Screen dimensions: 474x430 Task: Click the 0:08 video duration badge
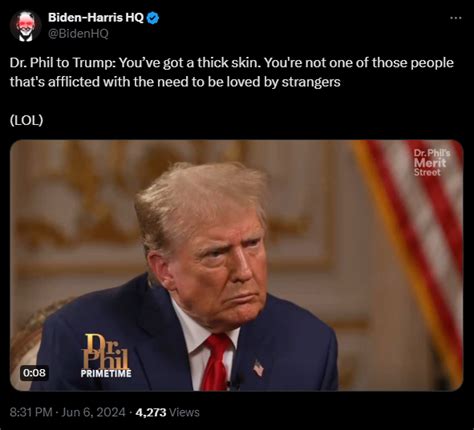click(x=34, y=372)
